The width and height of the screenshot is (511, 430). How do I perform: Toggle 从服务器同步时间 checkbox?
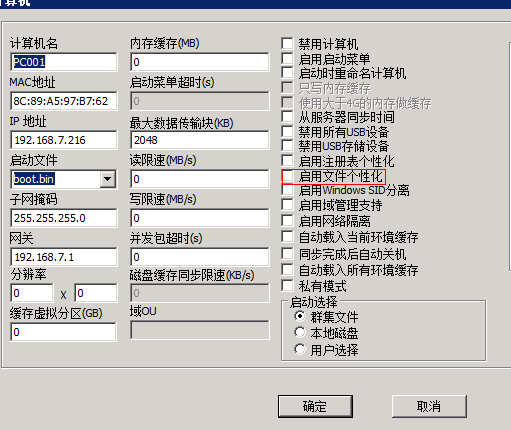click(287, 117)
